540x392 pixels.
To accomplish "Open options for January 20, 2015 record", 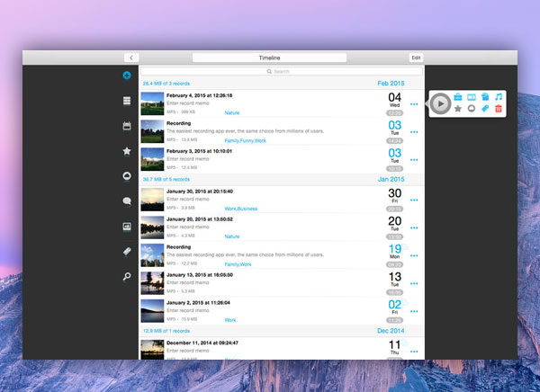I will click(x=414, y=227).
